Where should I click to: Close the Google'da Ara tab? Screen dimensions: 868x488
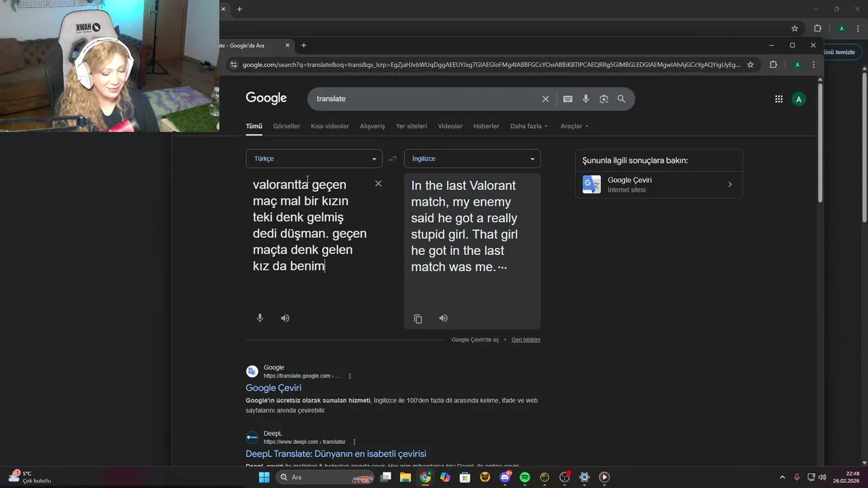coord(288,45)
